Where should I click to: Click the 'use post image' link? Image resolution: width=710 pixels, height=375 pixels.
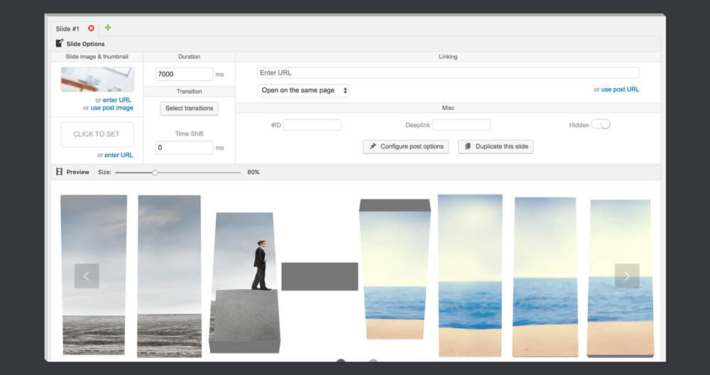(112, 108)
